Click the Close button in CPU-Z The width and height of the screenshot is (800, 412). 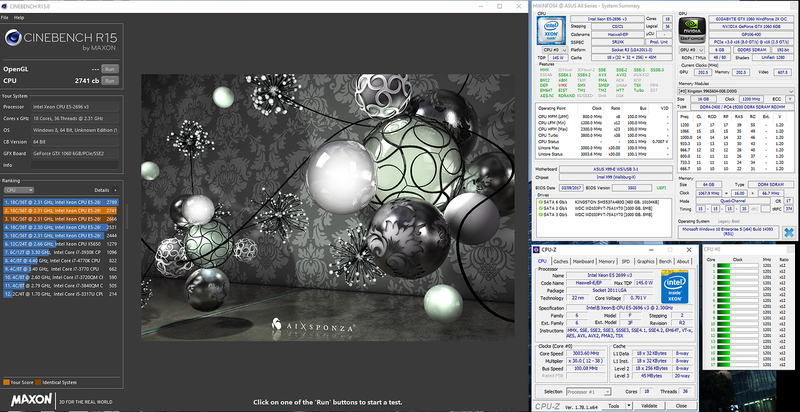(x=681, y=406)
